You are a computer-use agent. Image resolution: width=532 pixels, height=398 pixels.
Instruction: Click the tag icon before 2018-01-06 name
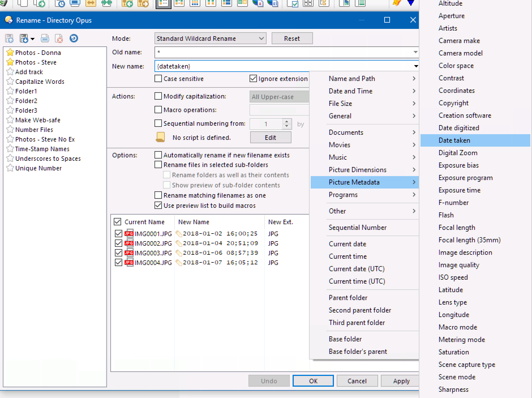pyautogui.click(x=179, y=253)
